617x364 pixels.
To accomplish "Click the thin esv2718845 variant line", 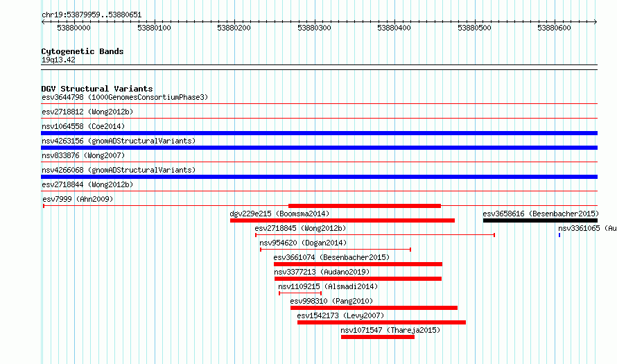I will point(375,235).
